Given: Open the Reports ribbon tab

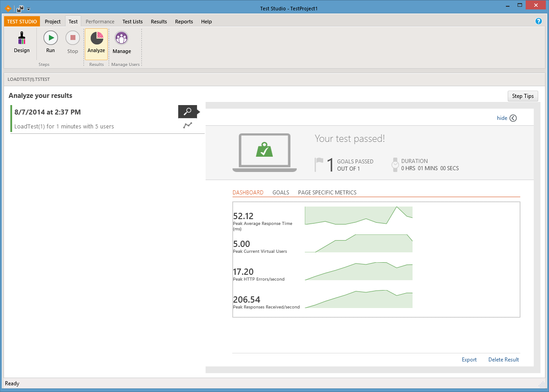Looking at the screenshot, I should pos(184,22).
